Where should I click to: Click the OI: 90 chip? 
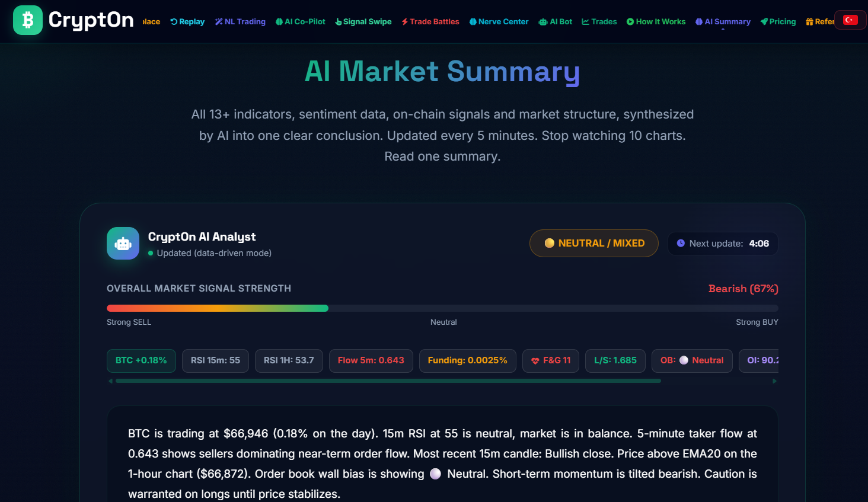[x=759, y=360]
